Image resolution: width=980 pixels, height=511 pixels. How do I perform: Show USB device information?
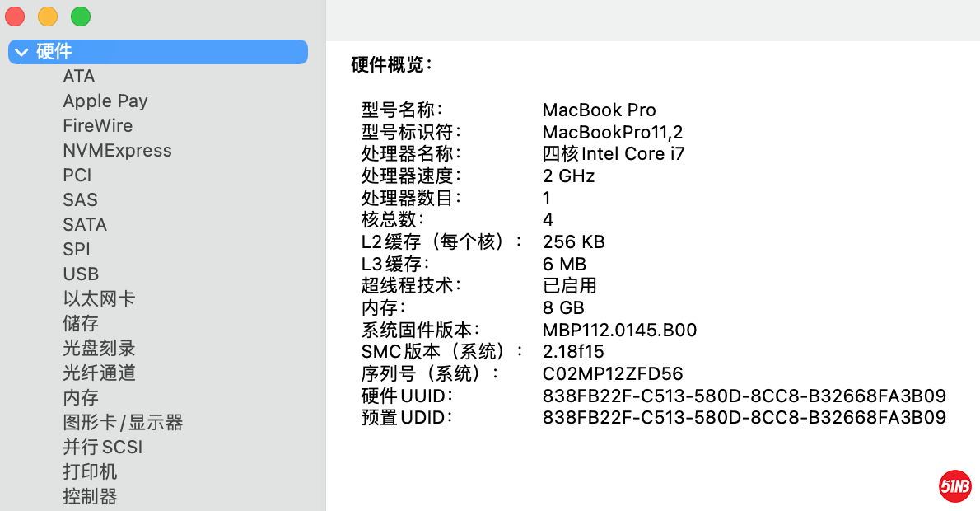pyautogui.click(x=81, y=274)
